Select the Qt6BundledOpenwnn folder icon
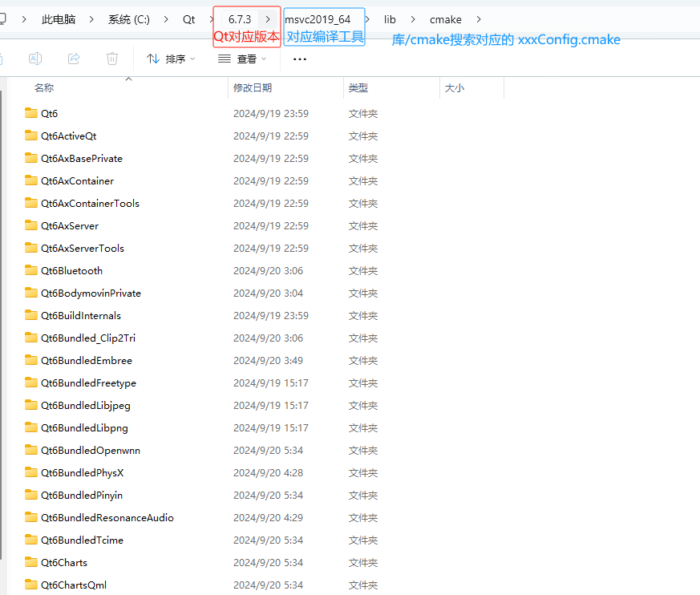The width and height of the screenshot is (700, 595). point(31,450)
